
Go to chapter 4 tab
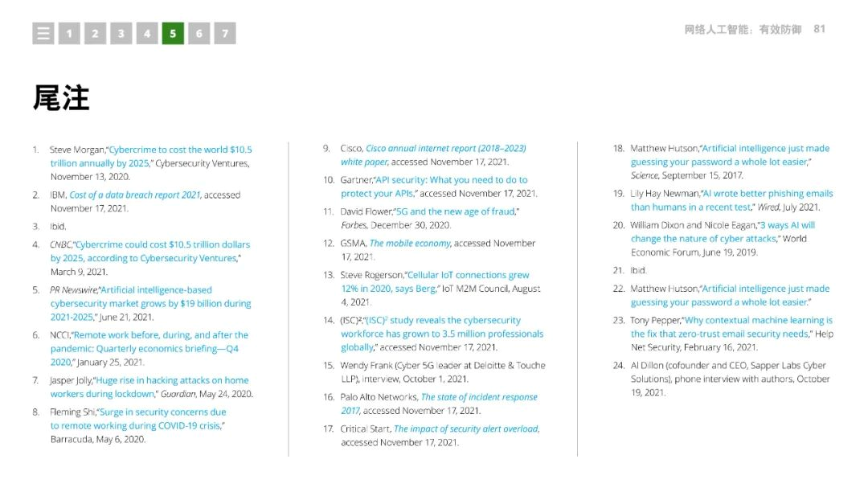pyautogui.click(x=147, y=33)
